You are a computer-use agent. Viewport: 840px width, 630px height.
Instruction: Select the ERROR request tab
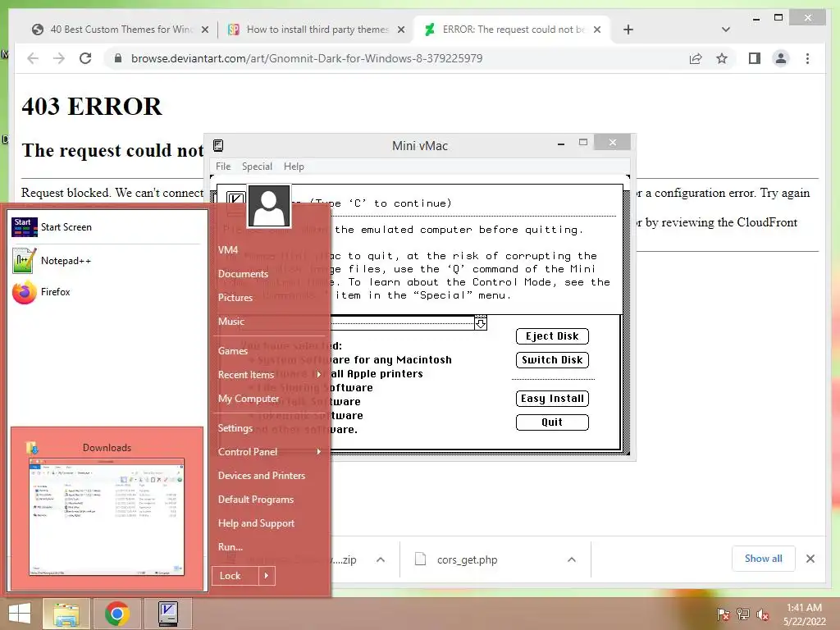[510, 30]
